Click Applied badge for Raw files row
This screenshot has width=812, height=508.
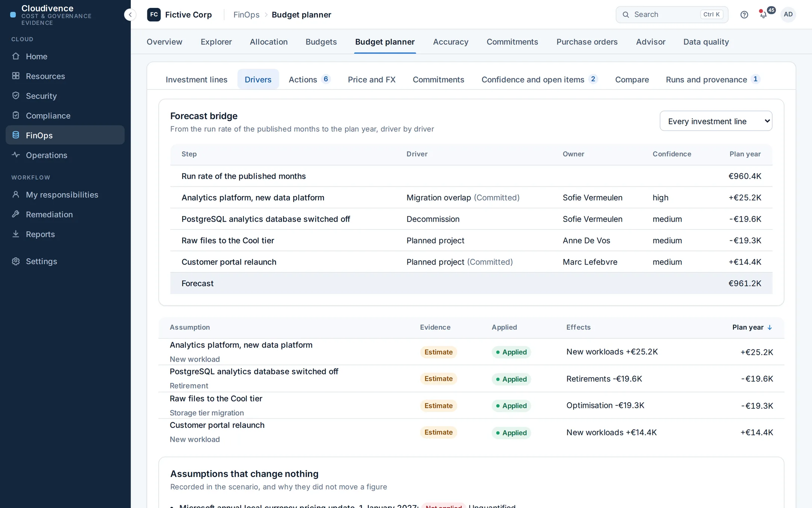click(511, 406)
